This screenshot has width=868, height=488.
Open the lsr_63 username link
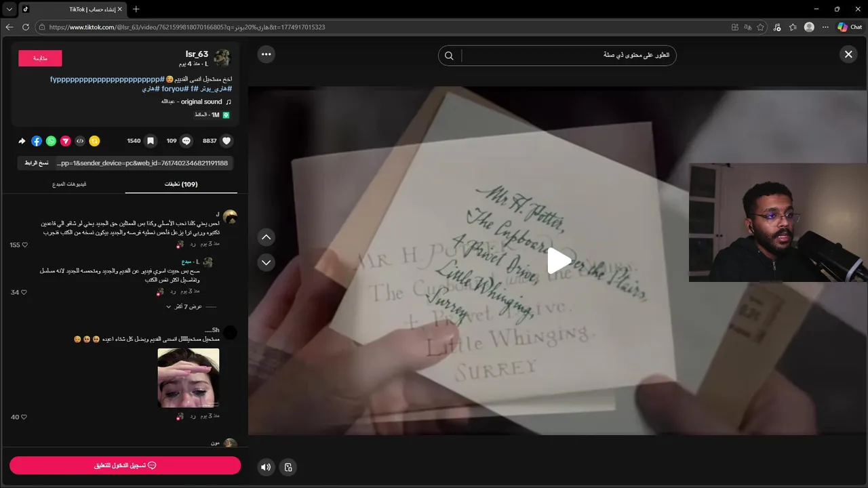(197, 54)
